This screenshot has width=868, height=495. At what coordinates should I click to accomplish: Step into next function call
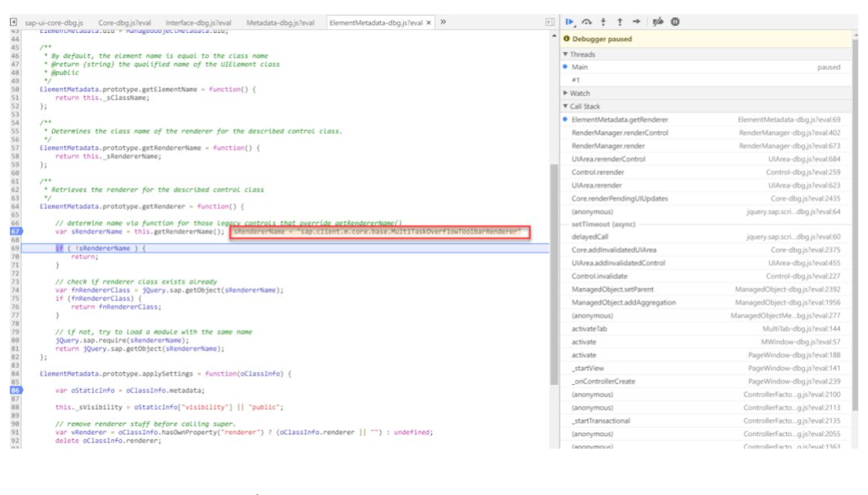pos(602,21)
